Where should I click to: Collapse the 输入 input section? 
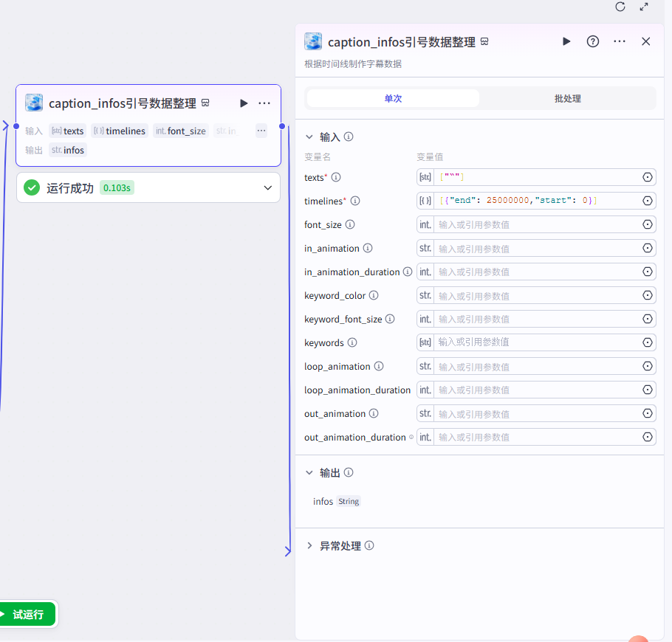pyautogui.click(x=309, y=137)
